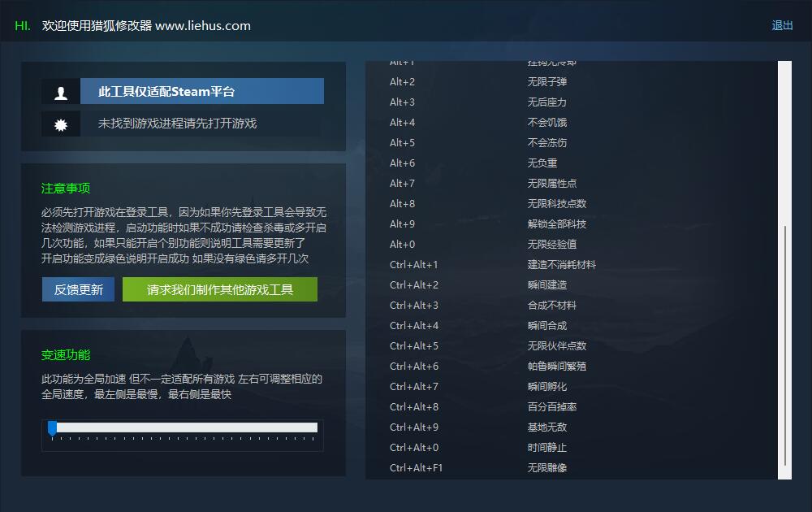The image size is (812, 512).
Task: Click the Ctrl+Alt+F1 hotkey label
Action: pos(416,468)
